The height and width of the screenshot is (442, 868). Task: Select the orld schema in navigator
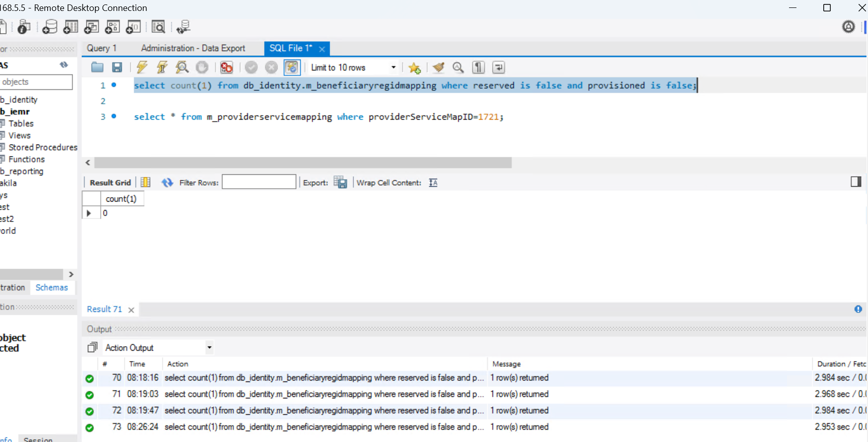click(8, 231)
